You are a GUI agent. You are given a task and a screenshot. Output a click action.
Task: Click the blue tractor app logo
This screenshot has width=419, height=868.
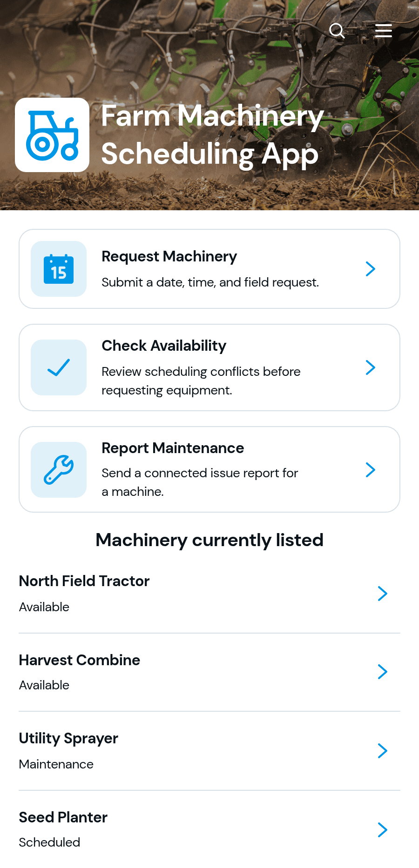(52, 135)
